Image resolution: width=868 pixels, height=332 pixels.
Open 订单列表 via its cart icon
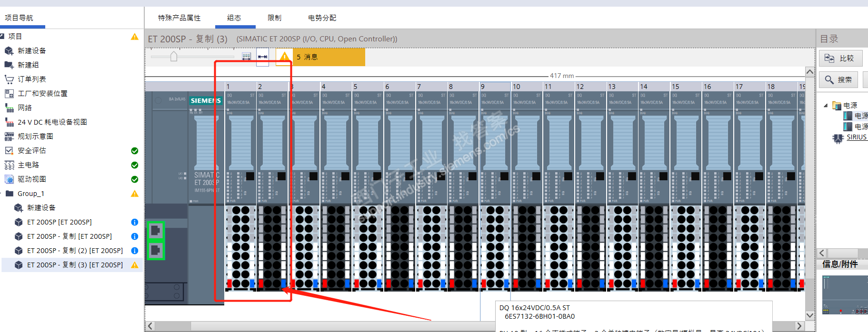coord(9,79)
